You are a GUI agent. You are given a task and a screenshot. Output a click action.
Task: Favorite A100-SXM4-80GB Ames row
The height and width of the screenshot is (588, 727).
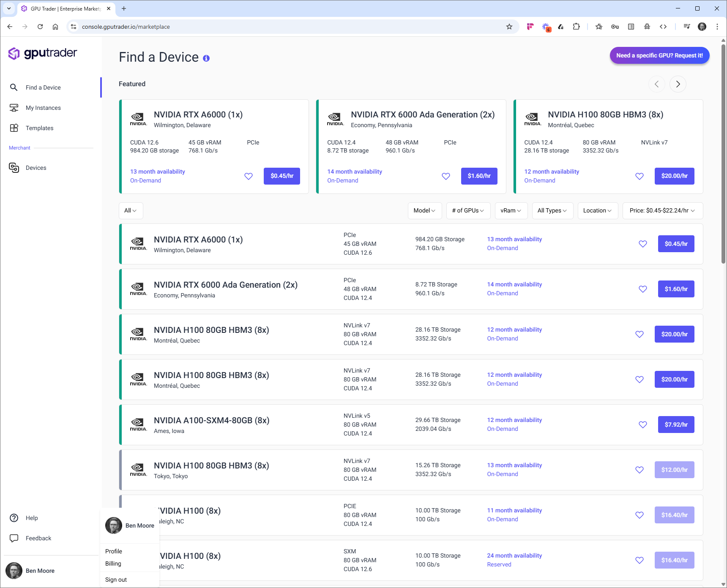pos(643,425)
